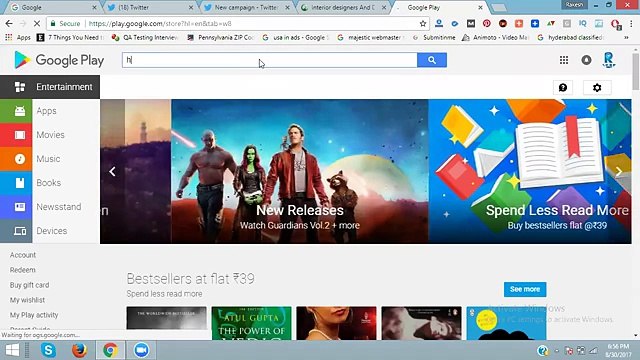640x360 pixels.
Task: Click the My wishlist link
Action: click(27, 300)
